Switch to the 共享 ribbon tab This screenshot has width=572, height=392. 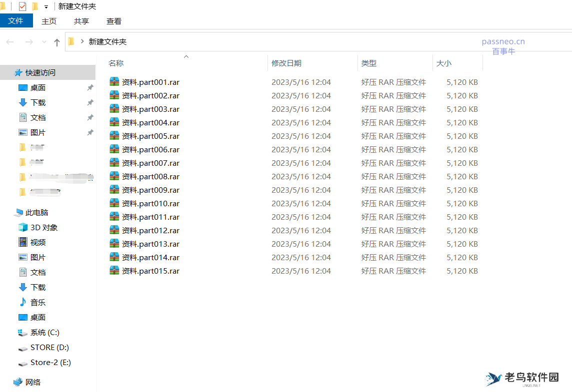tap(81, 21)
